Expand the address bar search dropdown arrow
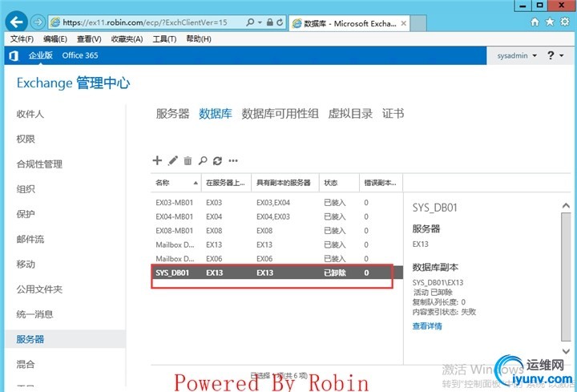 (x=260, y=22)
